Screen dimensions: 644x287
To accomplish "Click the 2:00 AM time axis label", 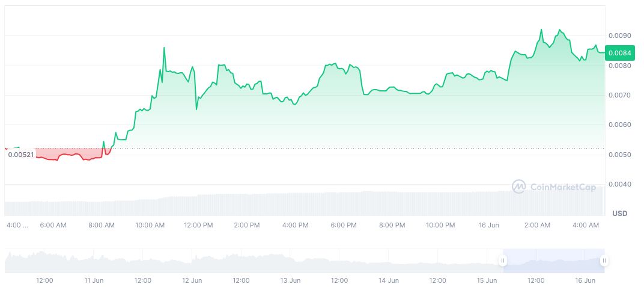I will tap(537, 225).
